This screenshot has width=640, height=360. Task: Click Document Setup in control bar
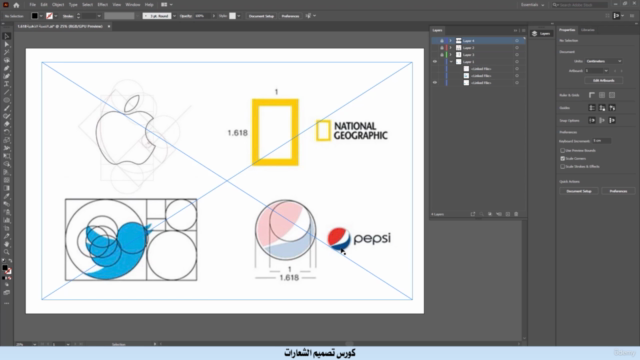pos(261,16)
